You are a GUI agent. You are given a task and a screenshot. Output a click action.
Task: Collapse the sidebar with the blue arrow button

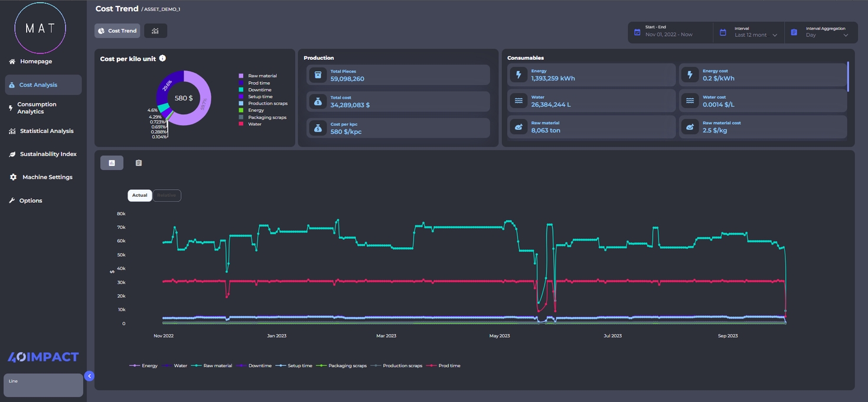click(89, 375)
